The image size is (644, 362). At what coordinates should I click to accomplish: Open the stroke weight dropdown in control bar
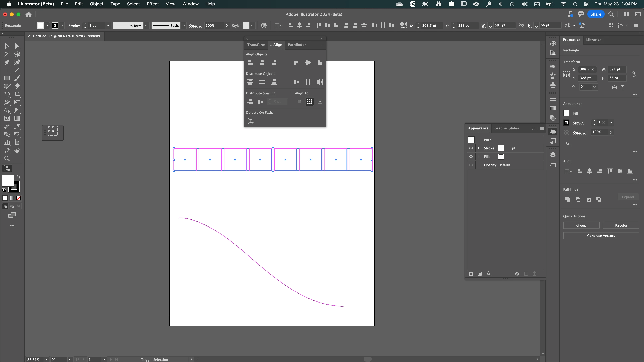click(x=108, y=26)
